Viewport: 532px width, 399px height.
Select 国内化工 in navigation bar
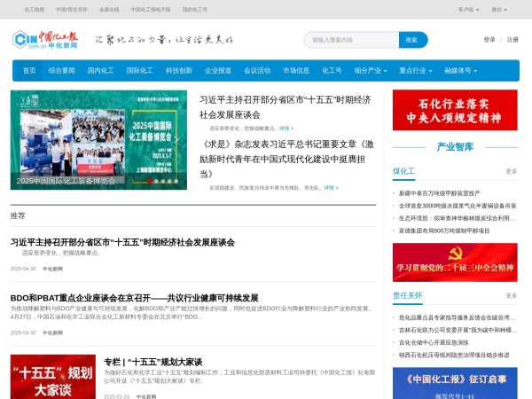click(101, 71)
